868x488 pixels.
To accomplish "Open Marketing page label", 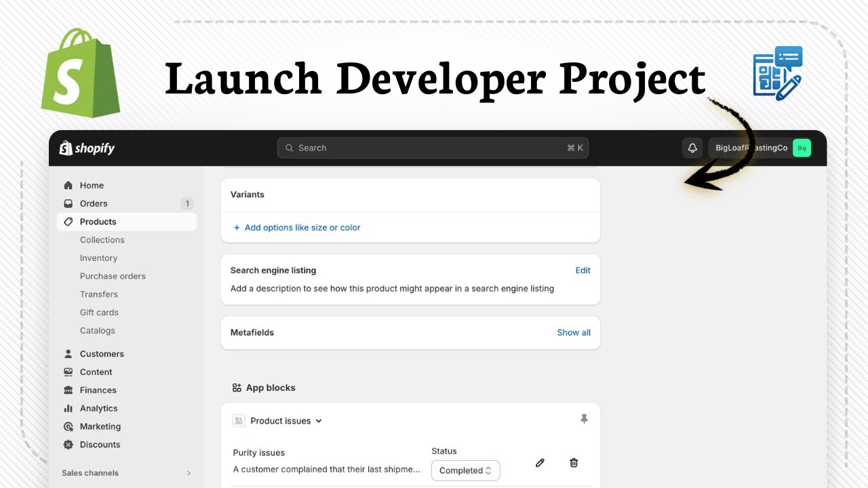I will point(100,427).
